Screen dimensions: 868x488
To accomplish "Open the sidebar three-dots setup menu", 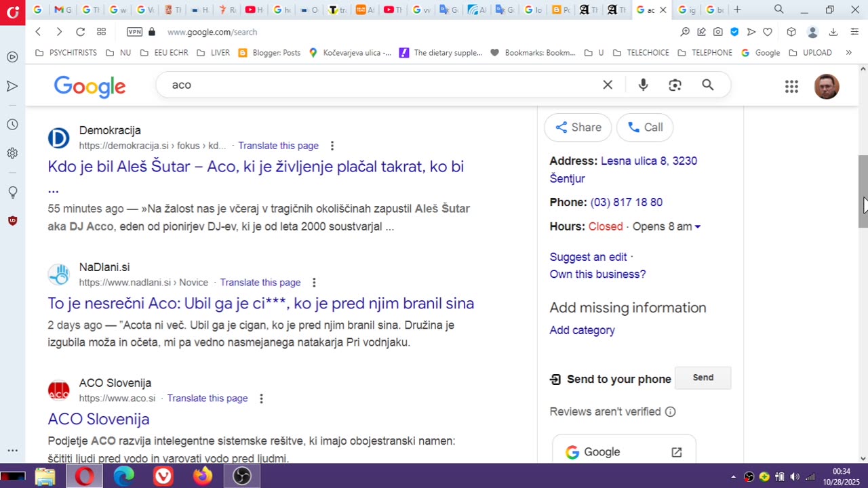I will (x=12, y=450).
